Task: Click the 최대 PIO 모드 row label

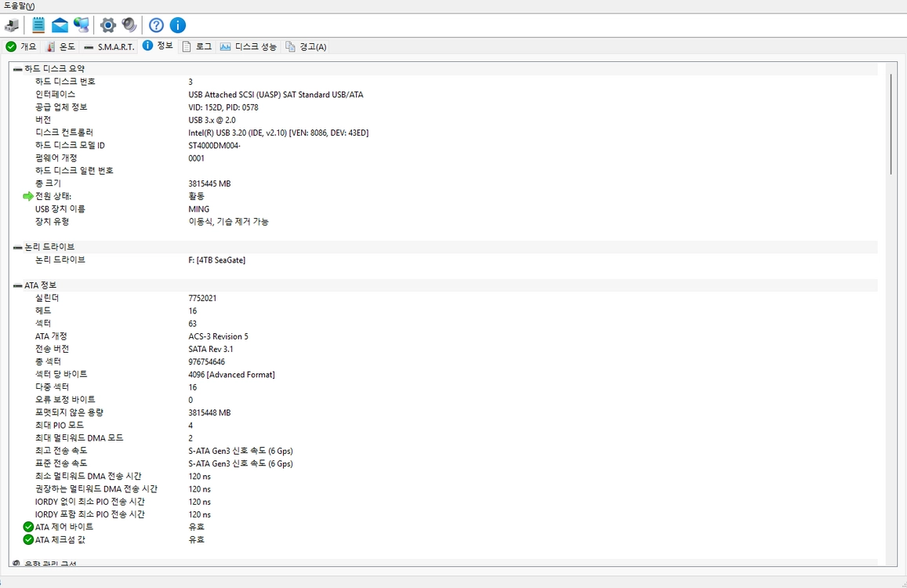Action: (x=60, y=426)
